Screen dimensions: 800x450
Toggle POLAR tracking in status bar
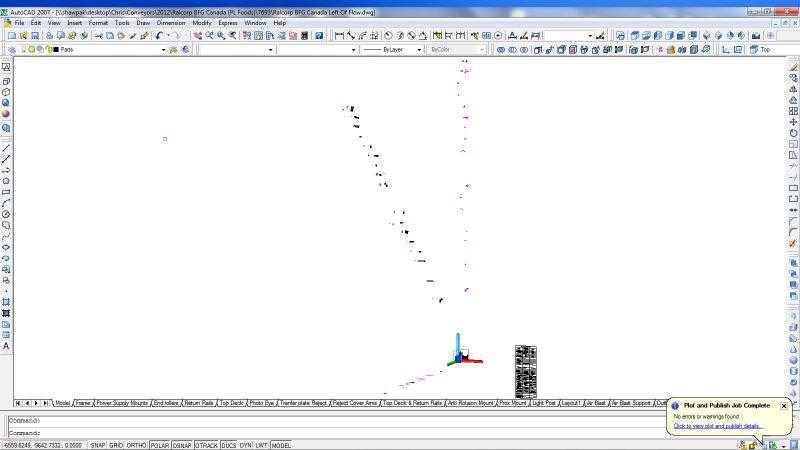point(160,445)
